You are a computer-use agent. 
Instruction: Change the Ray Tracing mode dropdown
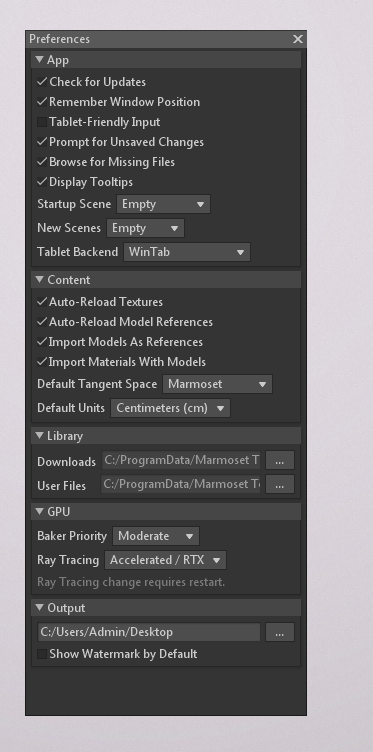coord(165,560)
